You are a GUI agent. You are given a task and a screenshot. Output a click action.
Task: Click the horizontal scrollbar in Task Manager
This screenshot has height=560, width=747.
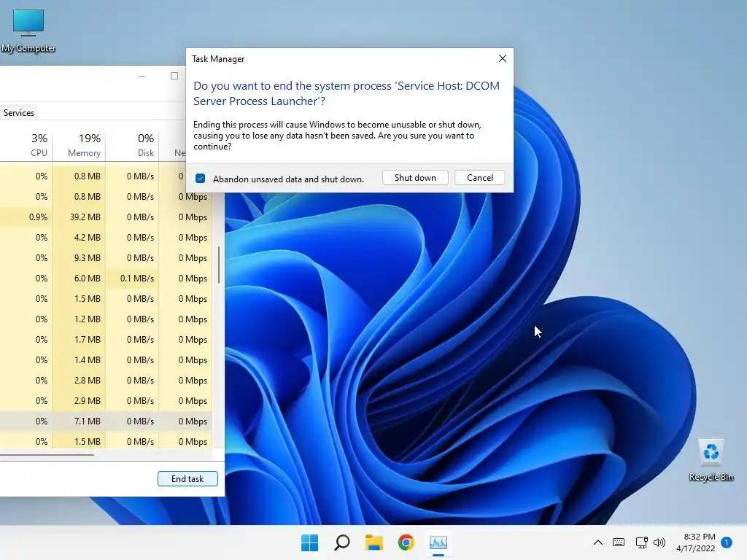coord(47,455)
